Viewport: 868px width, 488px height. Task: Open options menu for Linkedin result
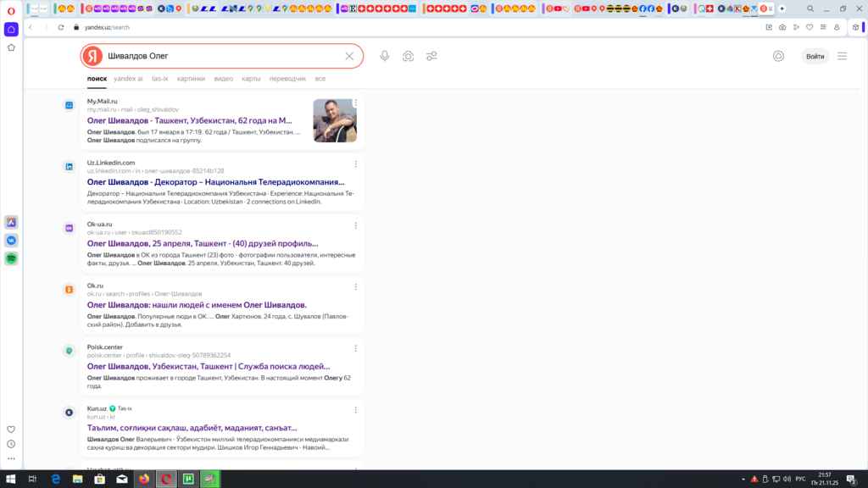click(355, 164)
